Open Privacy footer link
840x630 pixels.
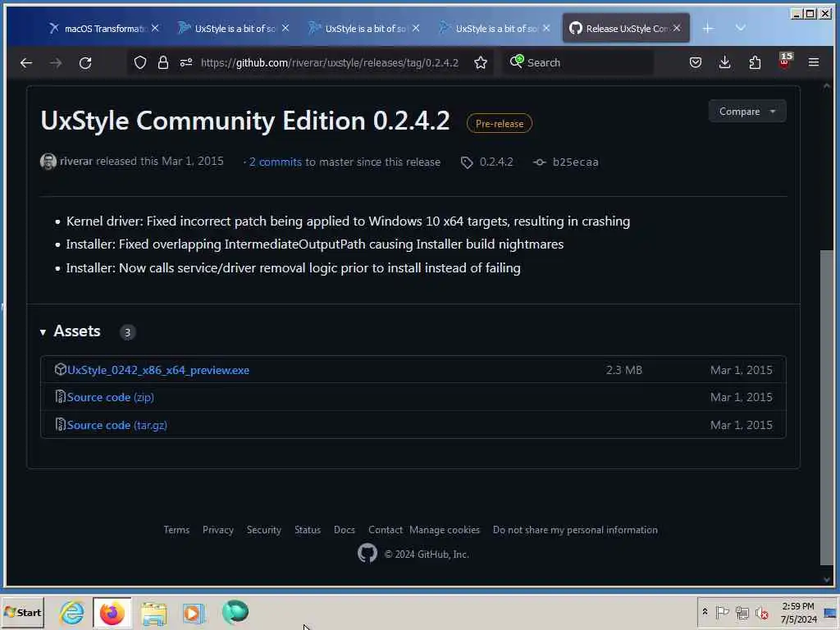click(x=217, y=530)
